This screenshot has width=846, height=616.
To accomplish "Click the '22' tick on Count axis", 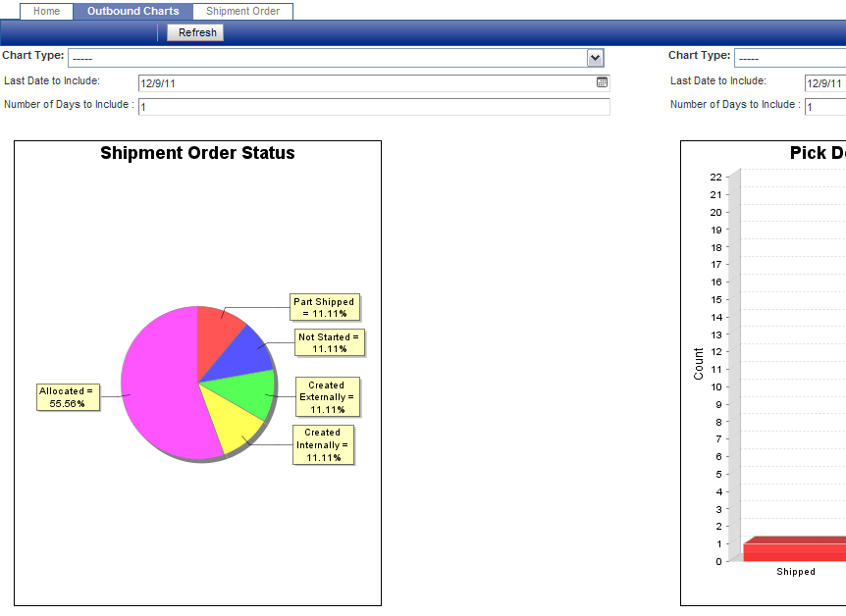I will [x=716, y=177].
